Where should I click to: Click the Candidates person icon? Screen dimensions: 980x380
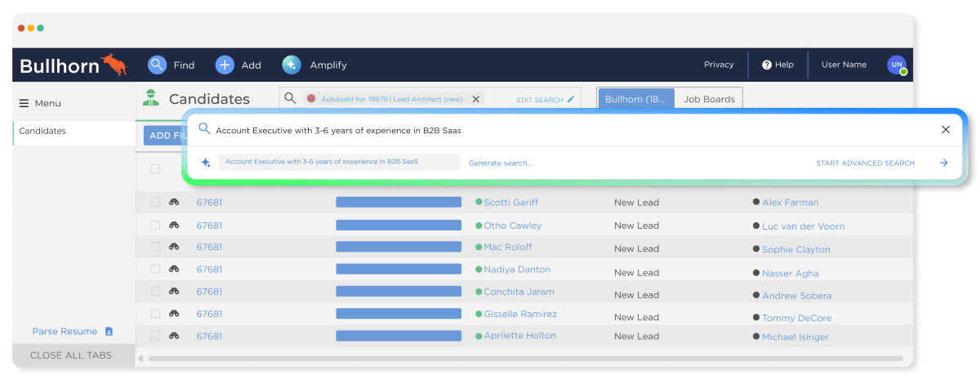click(x=149, y=98)
